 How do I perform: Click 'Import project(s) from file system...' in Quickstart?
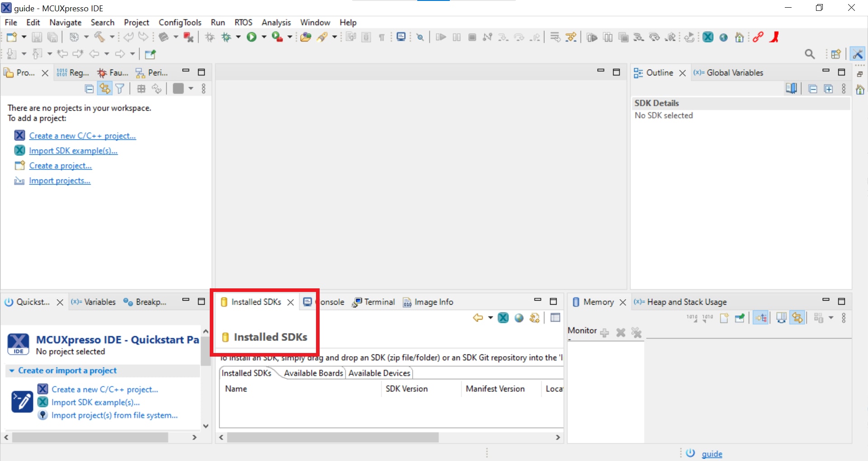114,415
